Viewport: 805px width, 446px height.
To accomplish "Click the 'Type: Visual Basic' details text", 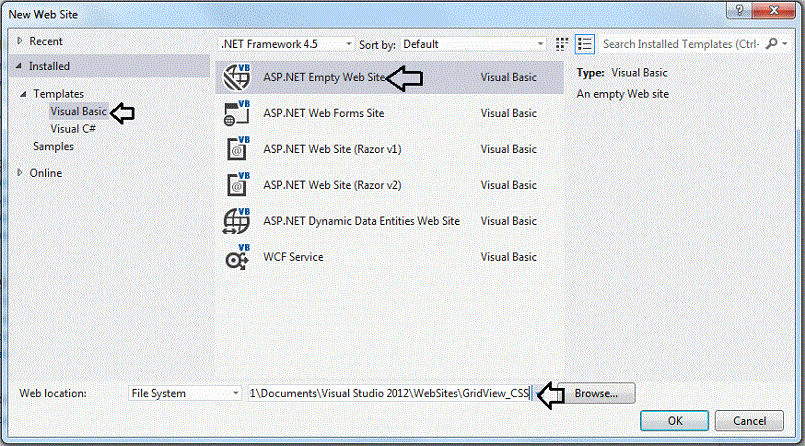I will point(622,73).
